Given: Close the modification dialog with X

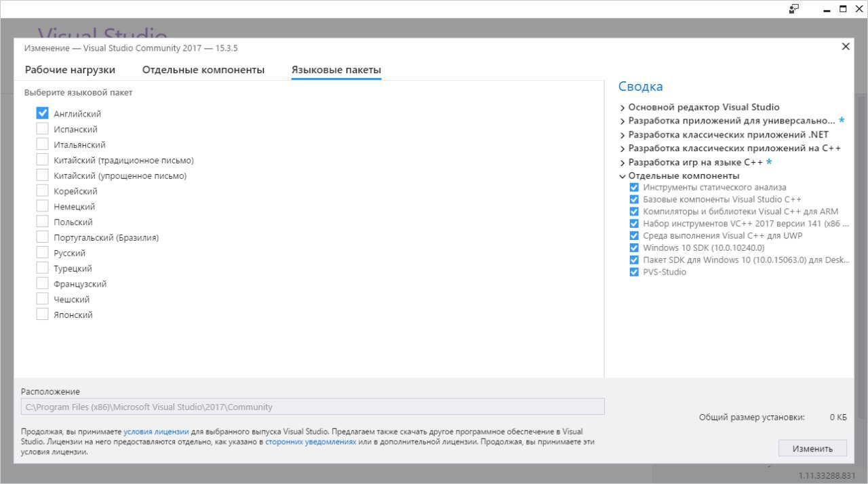Looking at the screenshot, I should point(845,47).
